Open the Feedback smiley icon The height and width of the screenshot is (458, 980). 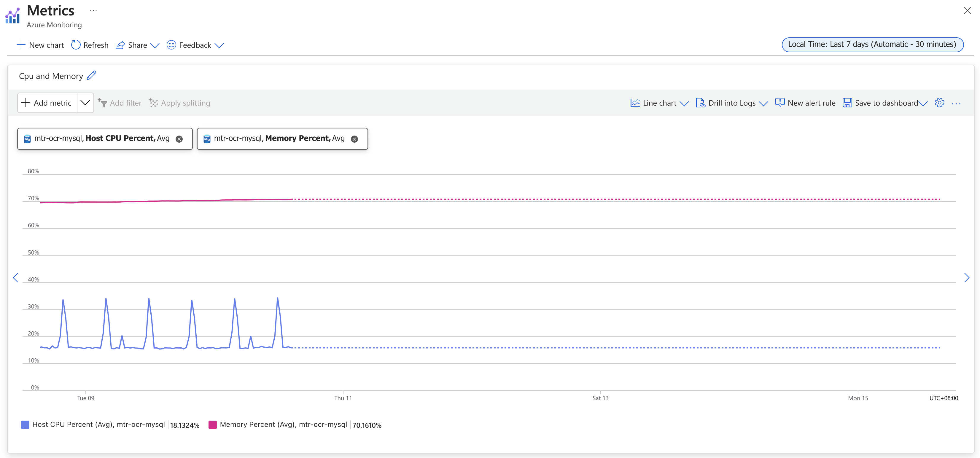171,45
